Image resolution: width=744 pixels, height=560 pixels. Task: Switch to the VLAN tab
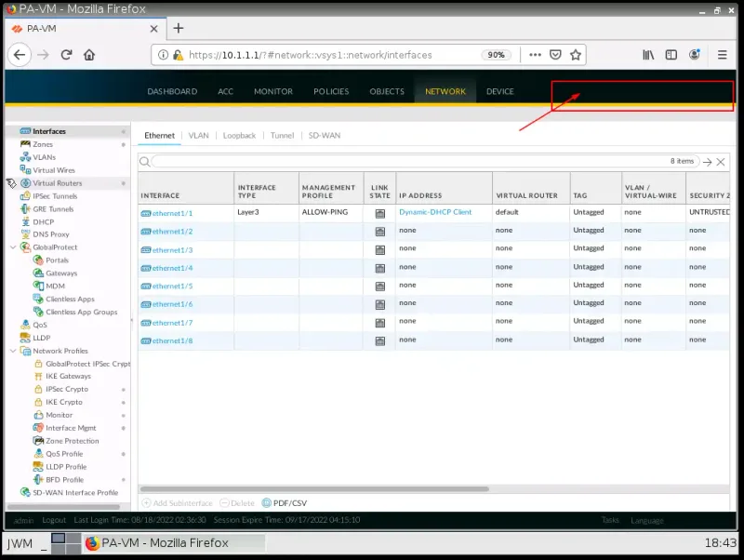click(198, 136)
